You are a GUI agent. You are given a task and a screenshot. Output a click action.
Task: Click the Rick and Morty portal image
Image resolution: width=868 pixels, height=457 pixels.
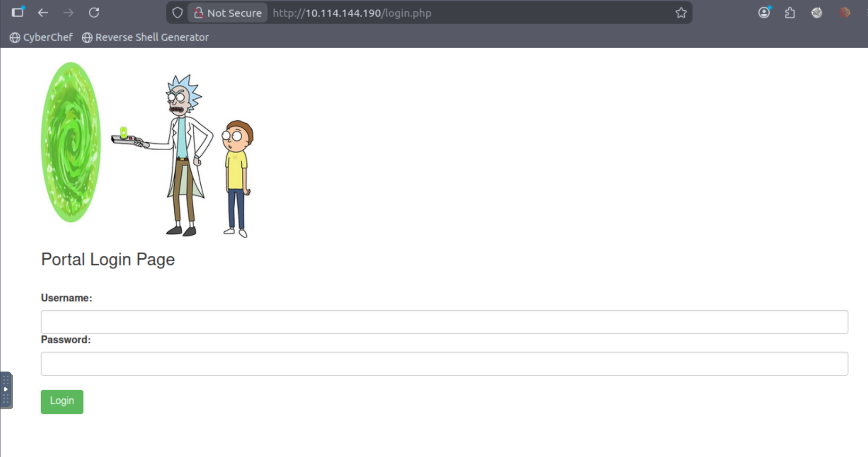(147, 150)
